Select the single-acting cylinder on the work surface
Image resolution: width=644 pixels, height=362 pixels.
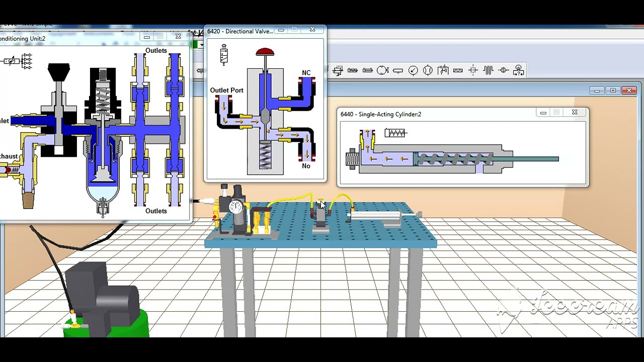383,217
